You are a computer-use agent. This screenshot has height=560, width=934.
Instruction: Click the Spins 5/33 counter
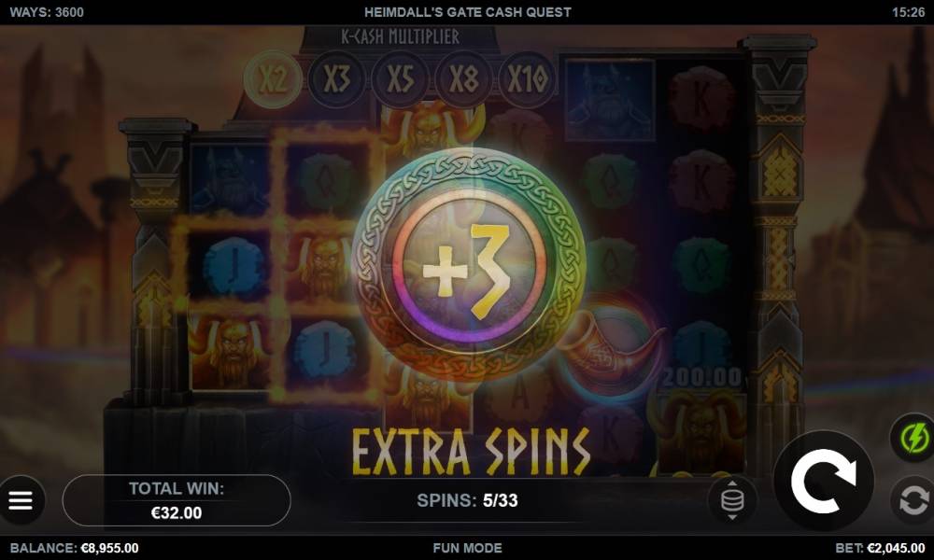click(x=467, y=500)
